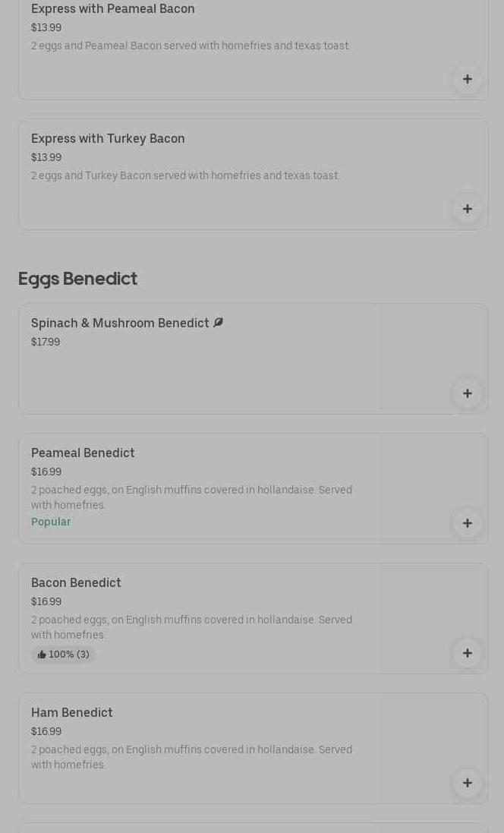Click the Bacon Benedict description text
504x833 pixels.
[191, 627]
